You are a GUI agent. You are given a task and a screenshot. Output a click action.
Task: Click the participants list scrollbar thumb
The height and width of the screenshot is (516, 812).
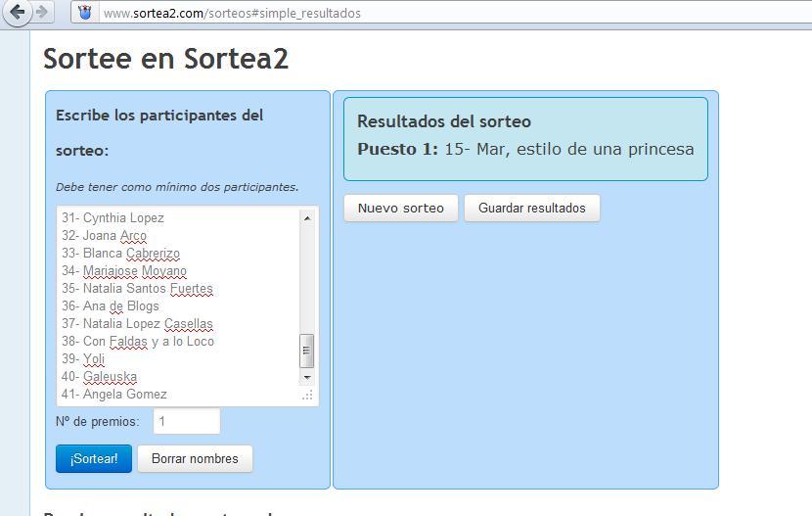click(306, 351)
